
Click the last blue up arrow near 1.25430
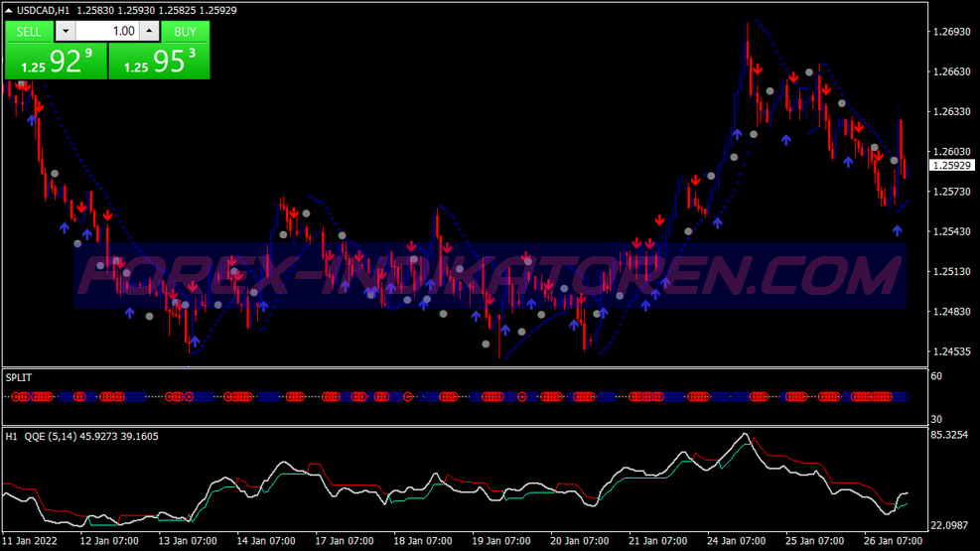pyautogui.click(x=898, y=230)
